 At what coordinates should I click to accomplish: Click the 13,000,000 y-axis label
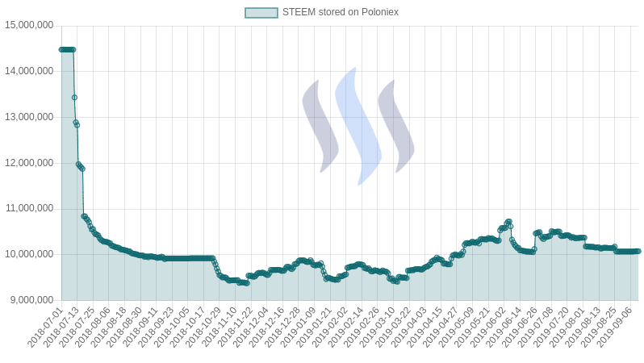click(29, 117)
